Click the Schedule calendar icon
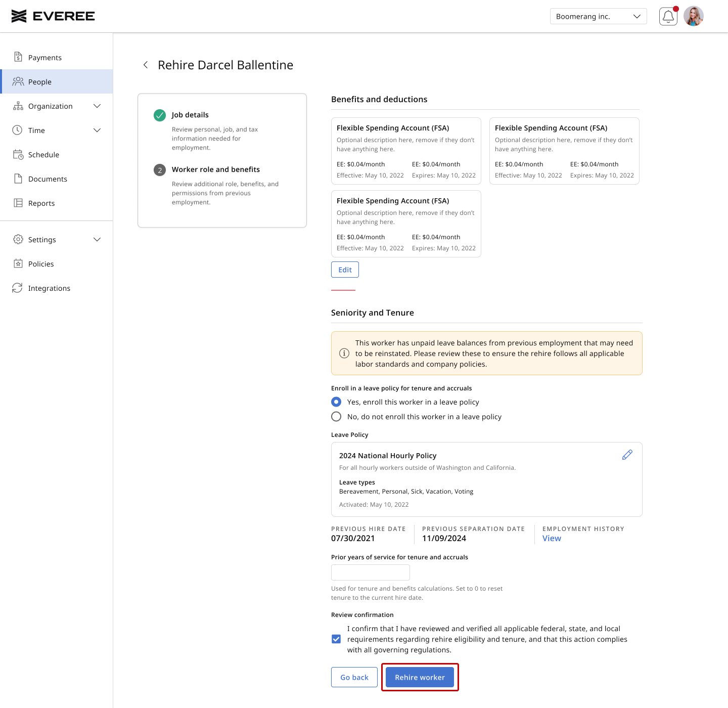 tap(18, 154)
